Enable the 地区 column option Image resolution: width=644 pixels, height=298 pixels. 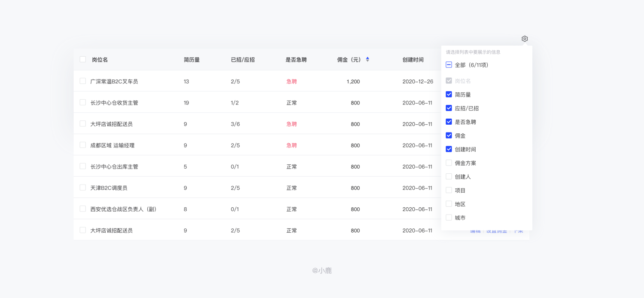point(449,204)
